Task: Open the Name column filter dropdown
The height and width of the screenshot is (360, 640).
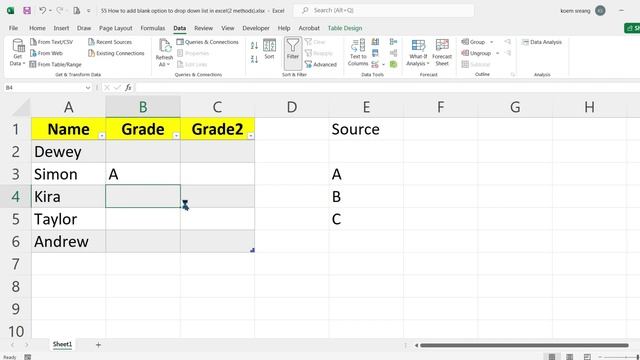Action: pyautogui.click(x=102, y=136)
